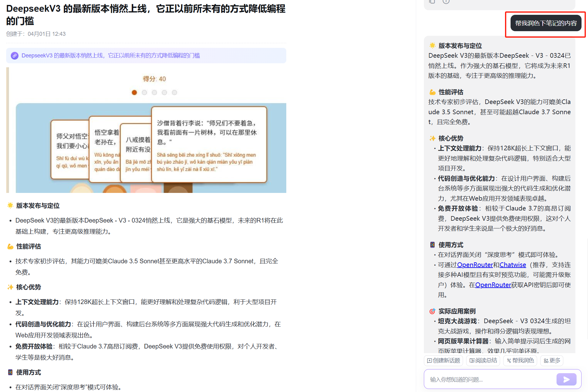
Task: Click the 八戒摸着 story card
Action: (136, 153)
